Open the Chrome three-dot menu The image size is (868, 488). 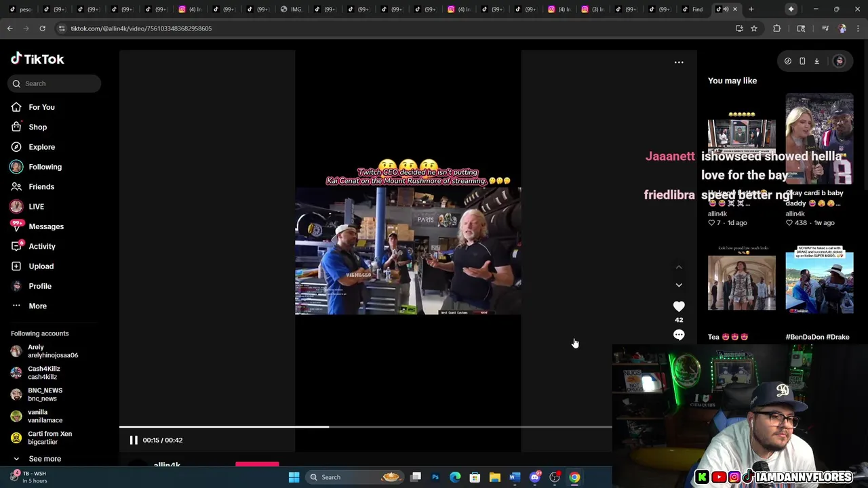click(x=859, y=28)
